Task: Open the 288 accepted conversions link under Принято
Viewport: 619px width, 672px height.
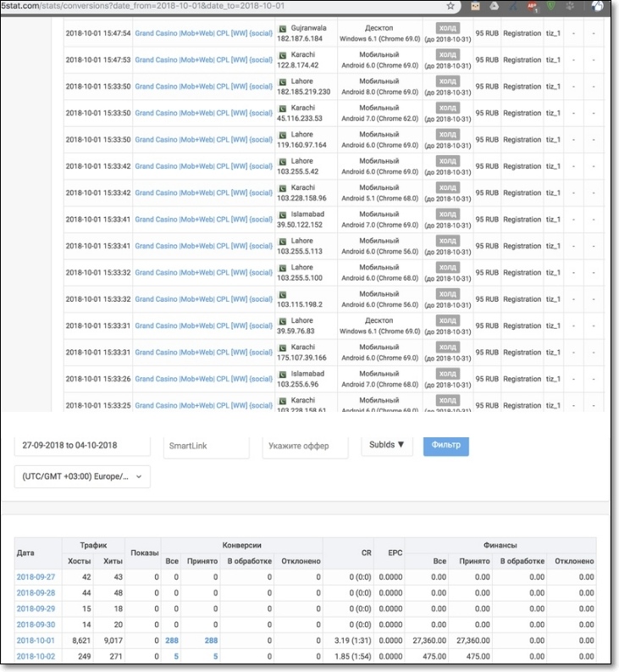Action: (x=211, y=641)
